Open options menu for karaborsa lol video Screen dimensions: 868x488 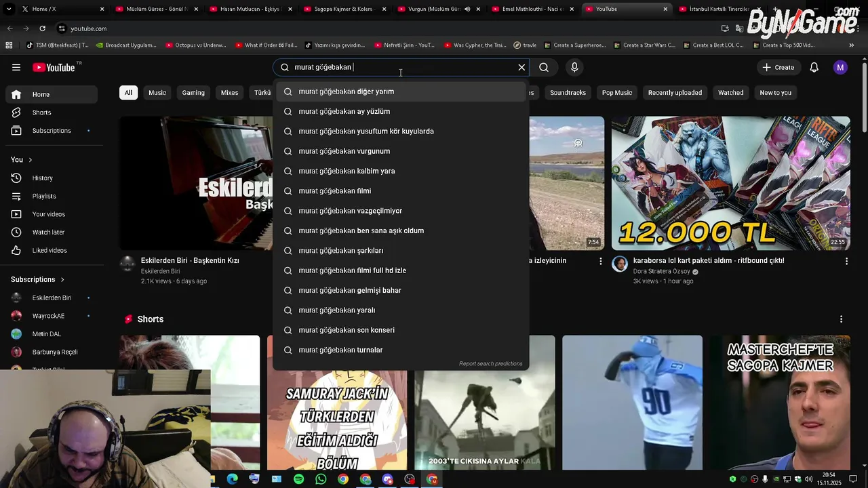[846, 261]
